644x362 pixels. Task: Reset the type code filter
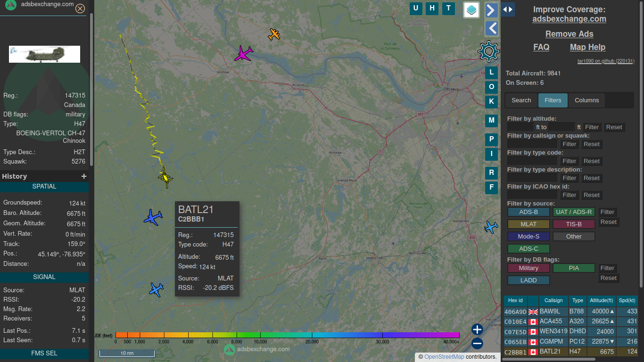point(592,161)
